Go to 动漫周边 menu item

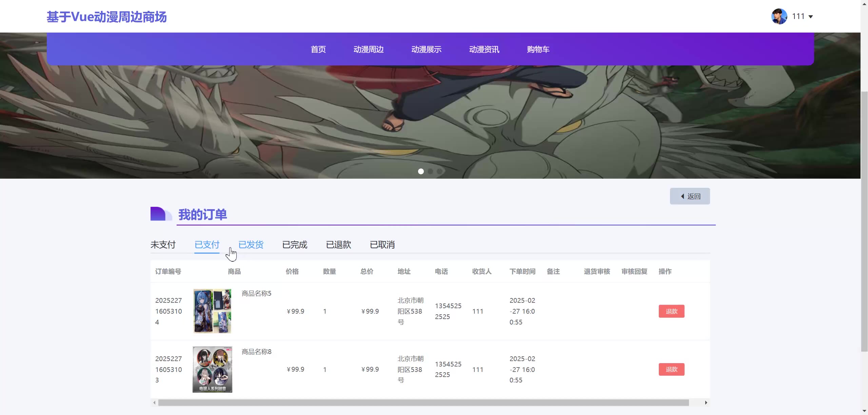pyautogui.click(x=369, y=50)
